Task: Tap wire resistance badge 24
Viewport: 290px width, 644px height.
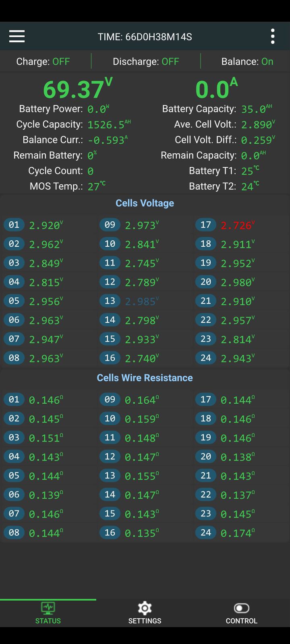Action: (x=206, y=533)
